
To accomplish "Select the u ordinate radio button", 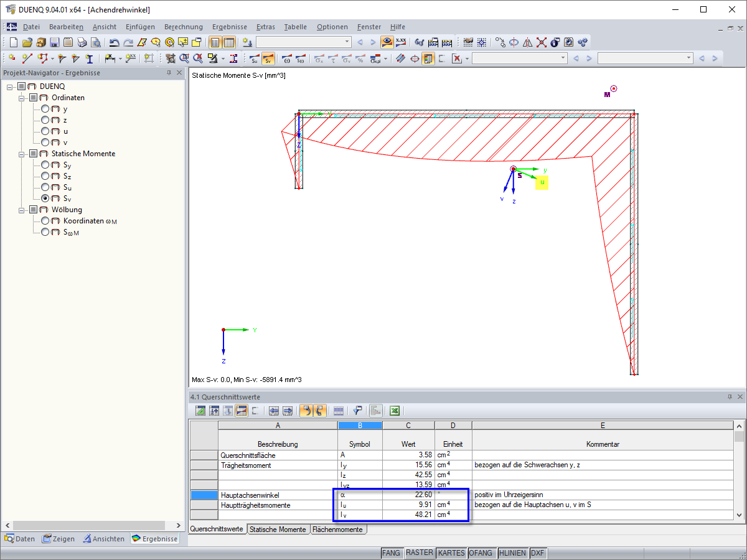I will tap(45, 131).
